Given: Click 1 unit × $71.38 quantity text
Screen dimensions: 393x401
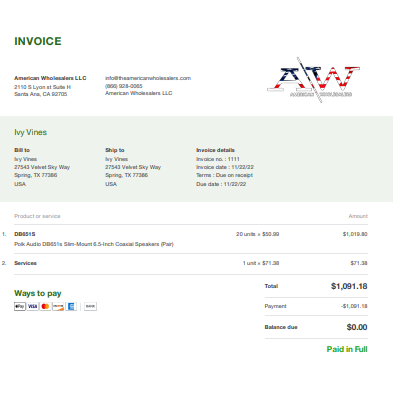Looking at the screenshot, I should [261, 263].
